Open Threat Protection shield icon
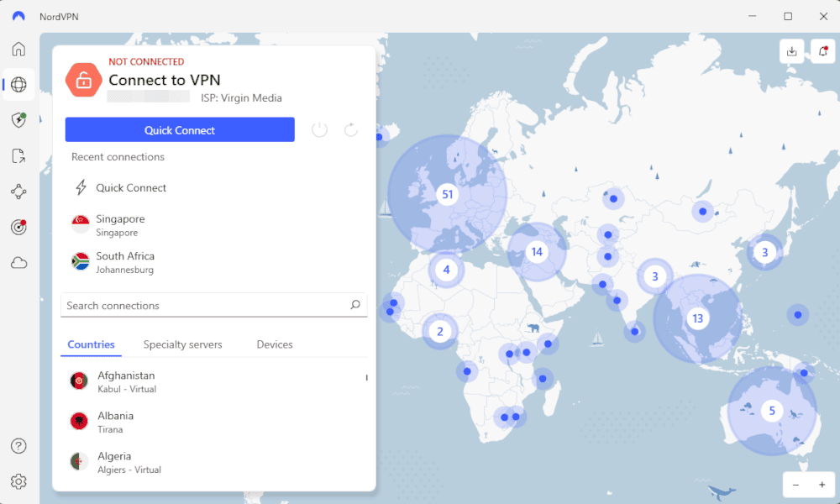840x504 pixels. pos(18,119)
